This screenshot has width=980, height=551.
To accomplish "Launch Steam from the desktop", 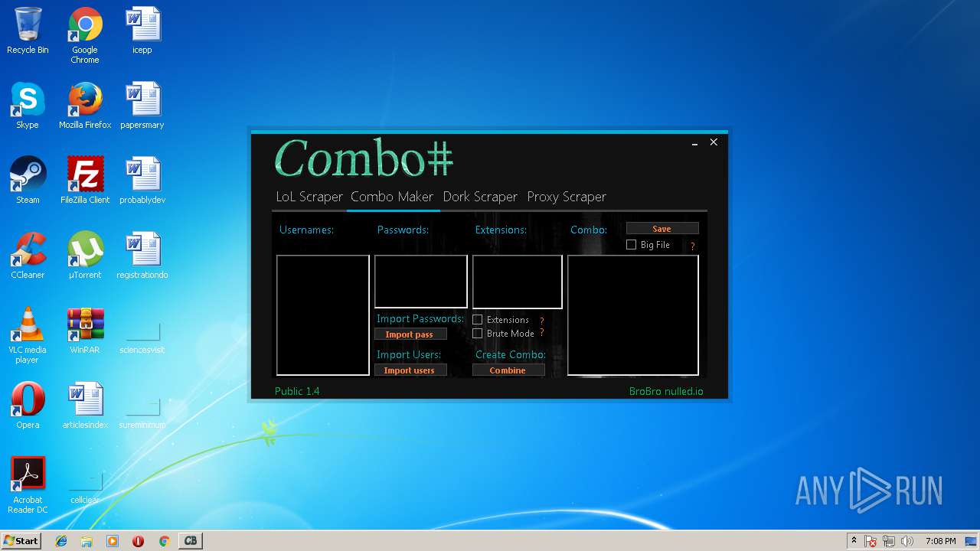I will [28, 181].
